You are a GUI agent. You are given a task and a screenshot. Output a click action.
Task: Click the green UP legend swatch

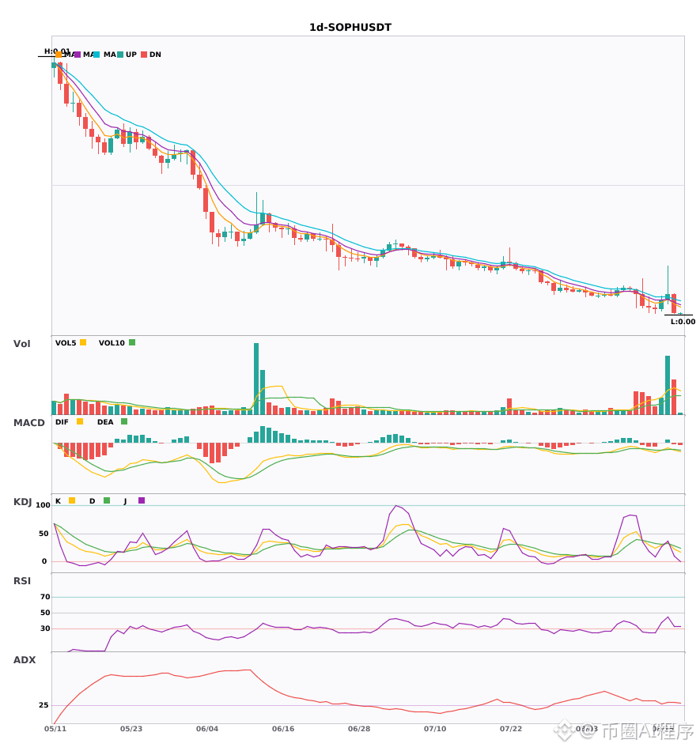click(x=120, y=55)
